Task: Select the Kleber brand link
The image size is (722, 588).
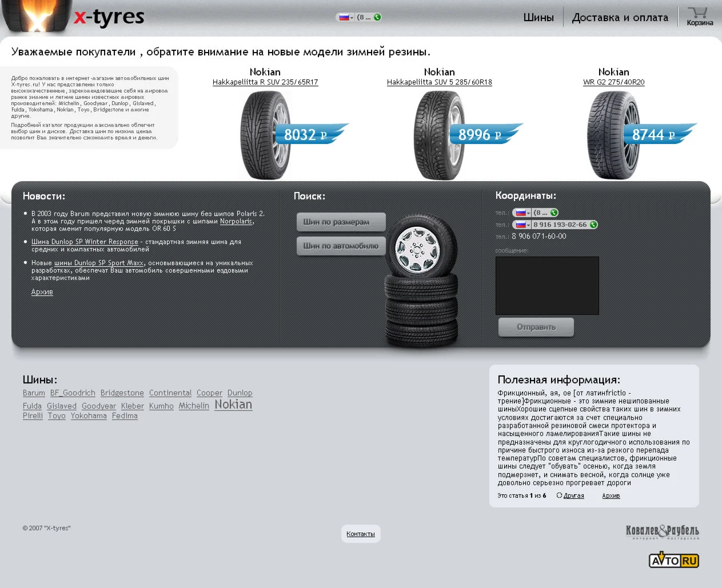Action: (133, 406)
